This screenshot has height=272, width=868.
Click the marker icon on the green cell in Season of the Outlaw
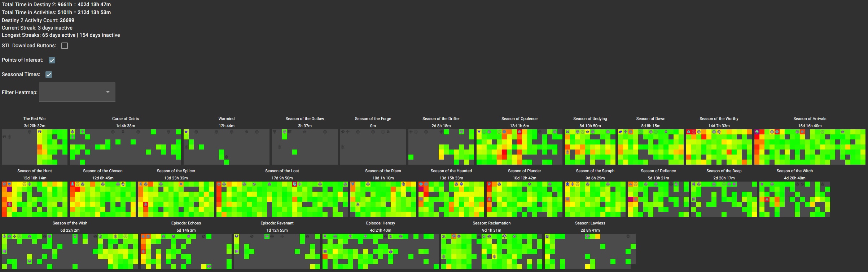[x=285, y=132]
